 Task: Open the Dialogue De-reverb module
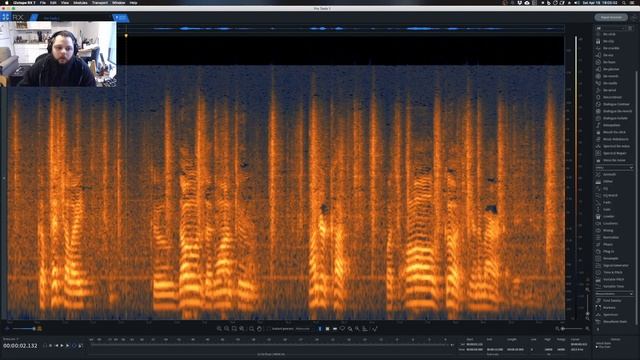click(617, 111)
